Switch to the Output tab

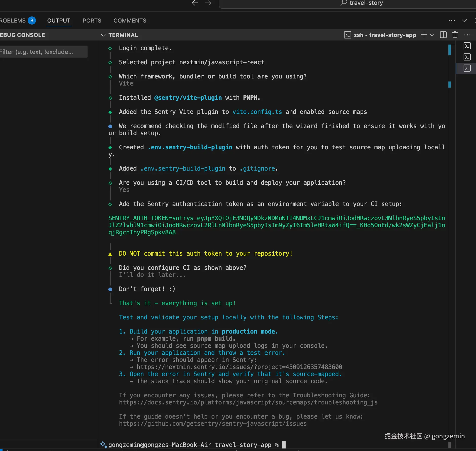(x=59, y=20)
